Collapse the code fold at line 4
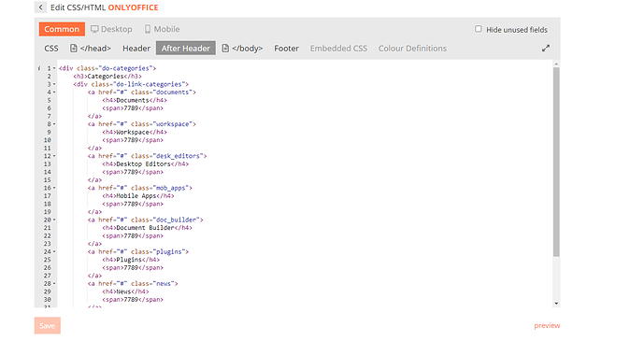644x341 pixels. point(54,92)
